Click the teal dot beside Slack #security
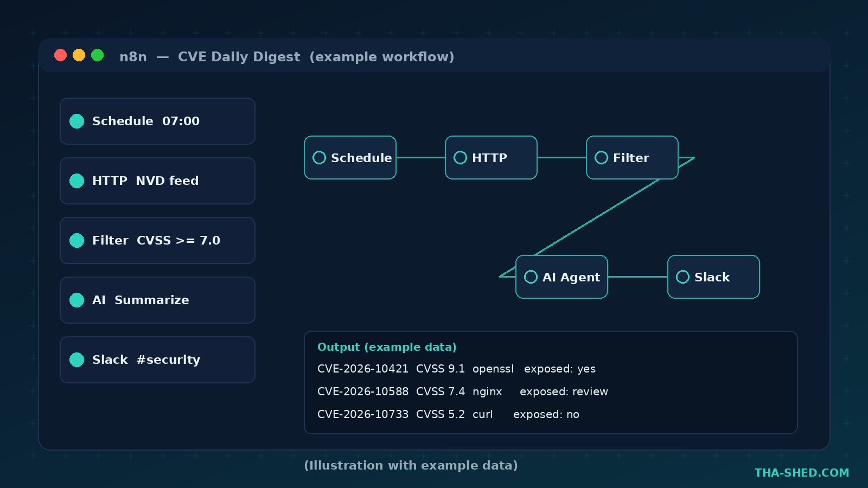This screenshot has width=868, height=488. click(77, 359)
